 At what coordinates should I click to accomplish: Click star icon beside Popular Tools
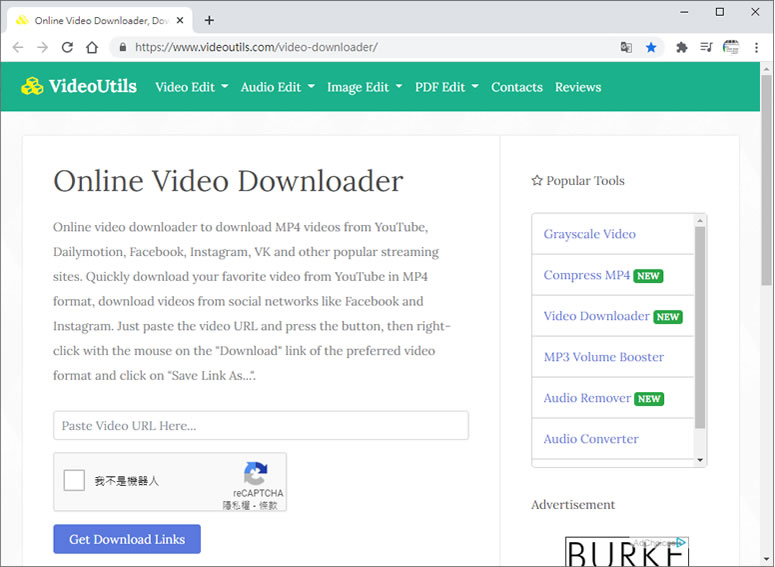click(537, 180)
